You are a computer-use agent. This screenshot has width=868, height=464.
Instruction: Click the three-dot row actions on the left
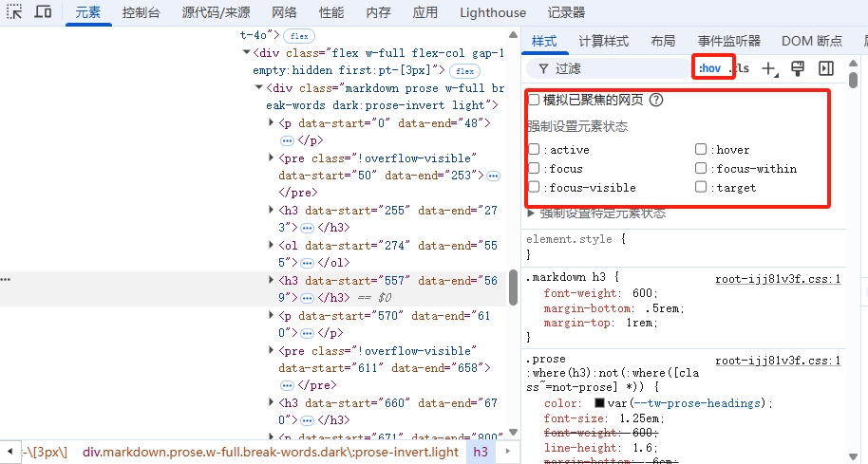[x=6, y=280]
